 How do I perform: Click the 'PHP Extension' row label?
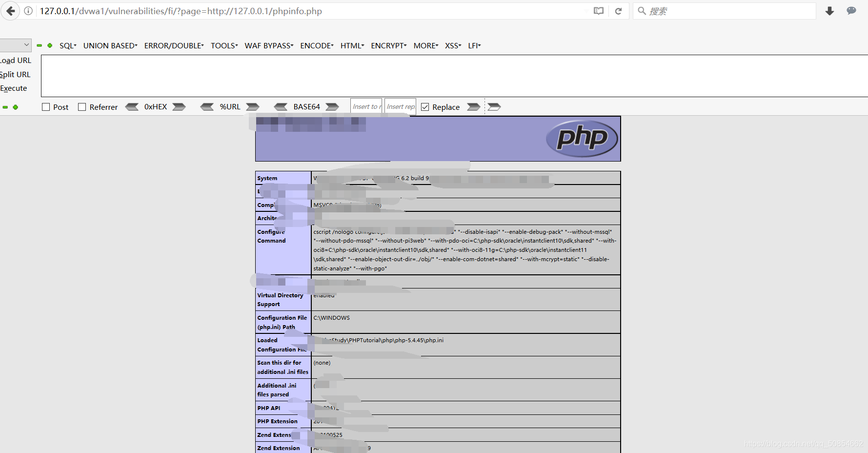277,421
